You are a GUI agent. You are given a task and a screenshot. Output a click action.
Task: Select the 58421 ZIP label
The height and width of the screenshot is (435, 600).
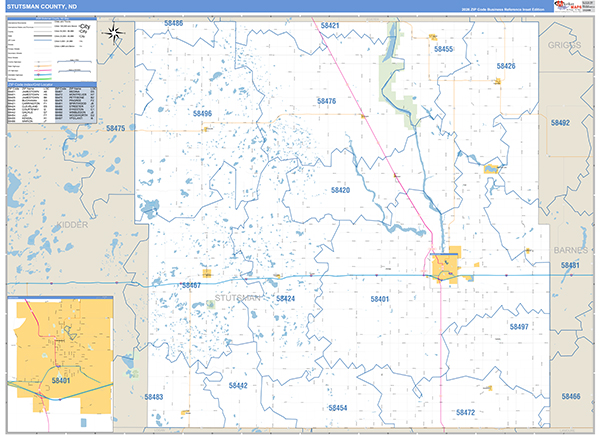[330, 26]
